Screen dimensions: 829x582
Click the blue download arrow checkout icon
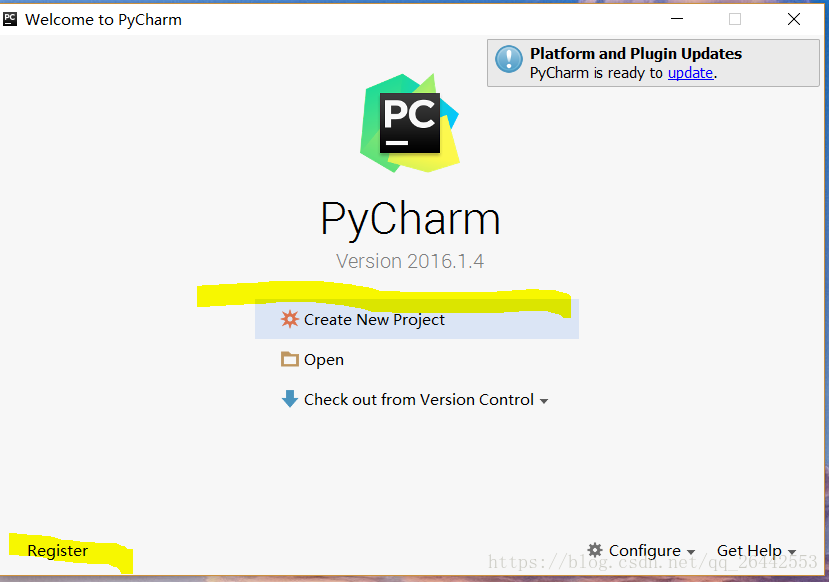290,399
